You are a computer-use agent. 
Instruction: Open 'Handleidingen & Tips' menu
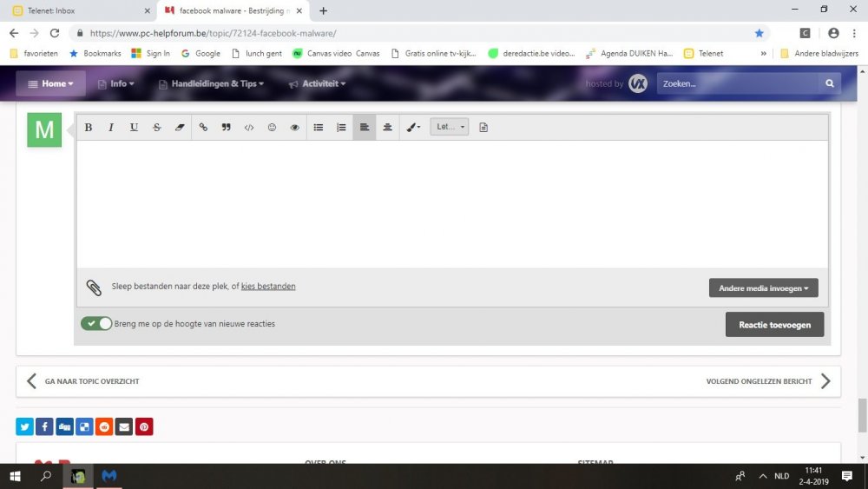(x=211, y=83)
